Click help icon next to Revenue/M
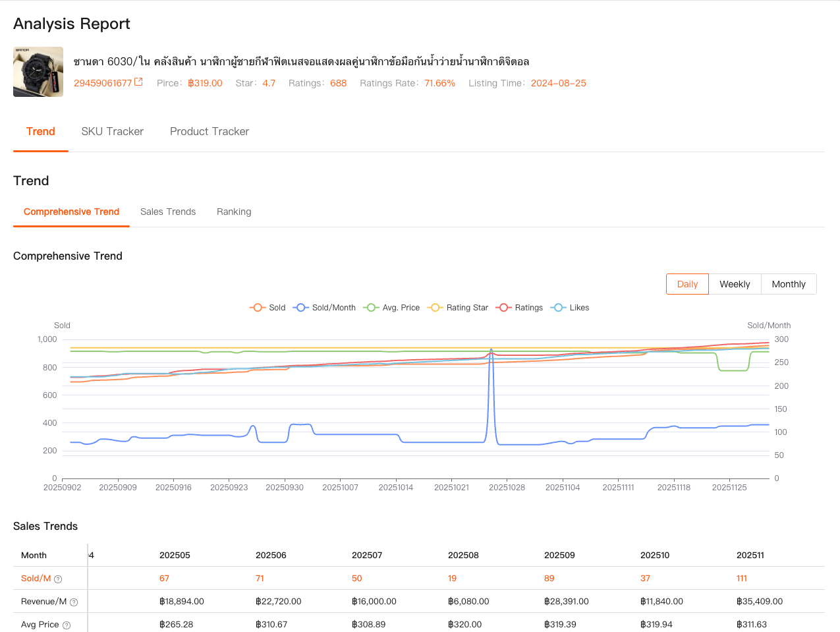 coord(74,602)
